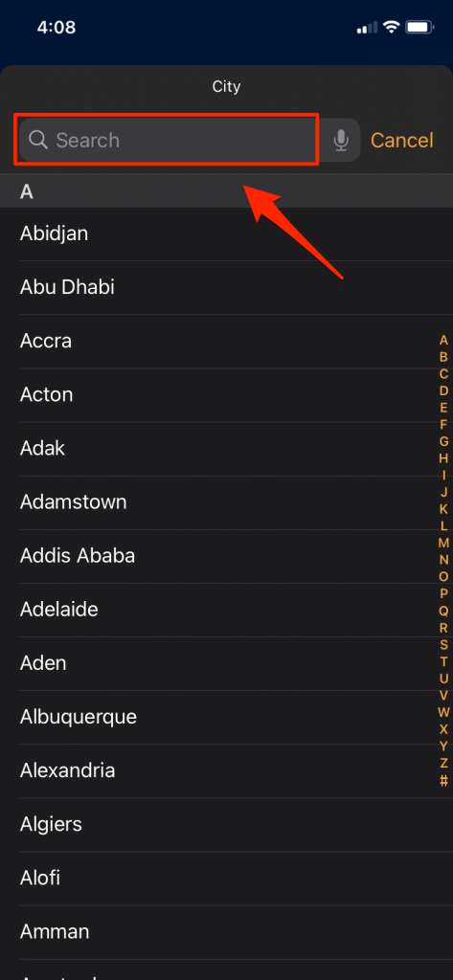453x980 pixels.
Task: Pick Adamstown from the city list
Action: 226,502
